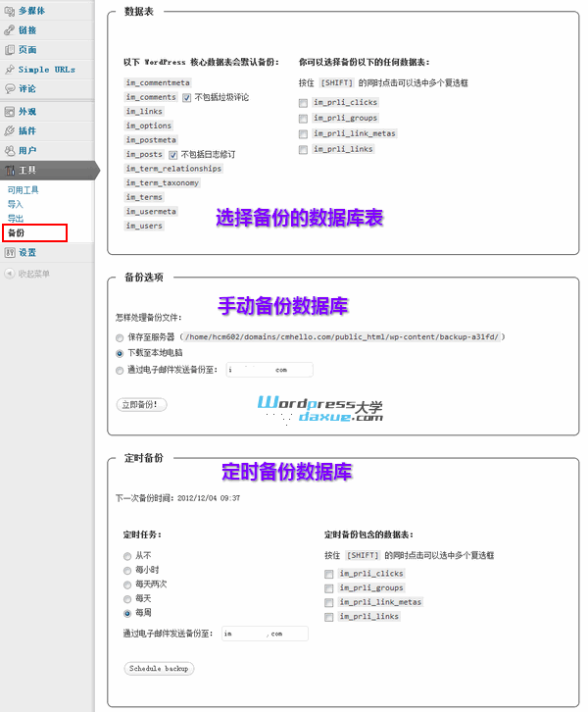
Task: Click the backup server path text
Action: coord(342,337)
